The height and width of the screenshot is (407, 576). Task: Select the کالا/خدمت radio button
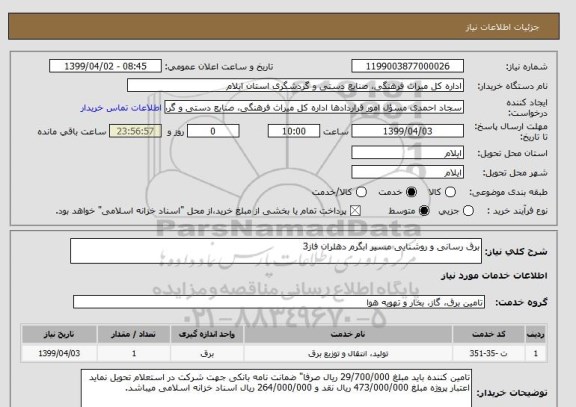coord(361,192)
